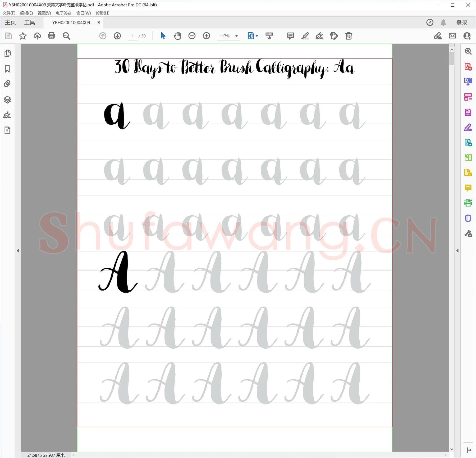Open the search magnifier in right pane
Screen dimensions: 476x458
(468, 51)
